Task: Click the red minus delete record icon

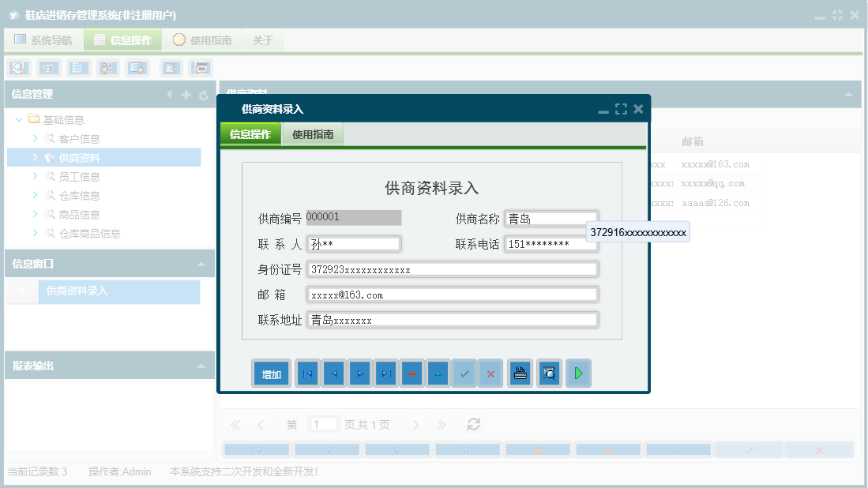Action: coord(411,373)
